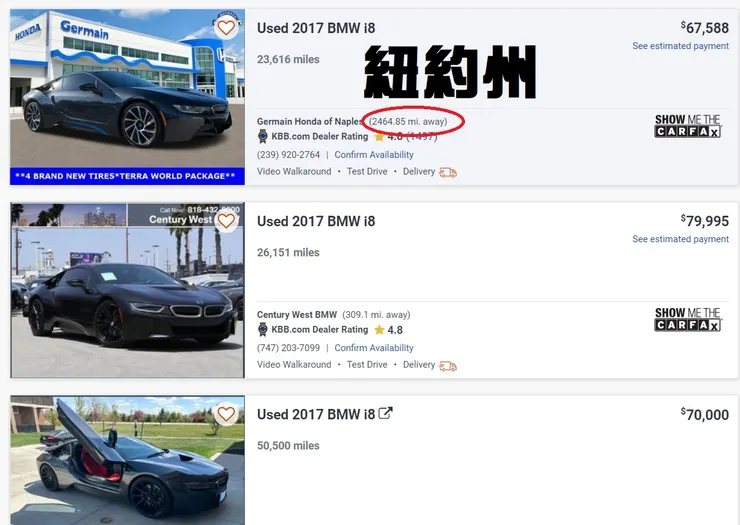740x525 pixels.
Task: Confirm Availability at Century West BMW
Action: pyautogui.click(x=374, y=347)
